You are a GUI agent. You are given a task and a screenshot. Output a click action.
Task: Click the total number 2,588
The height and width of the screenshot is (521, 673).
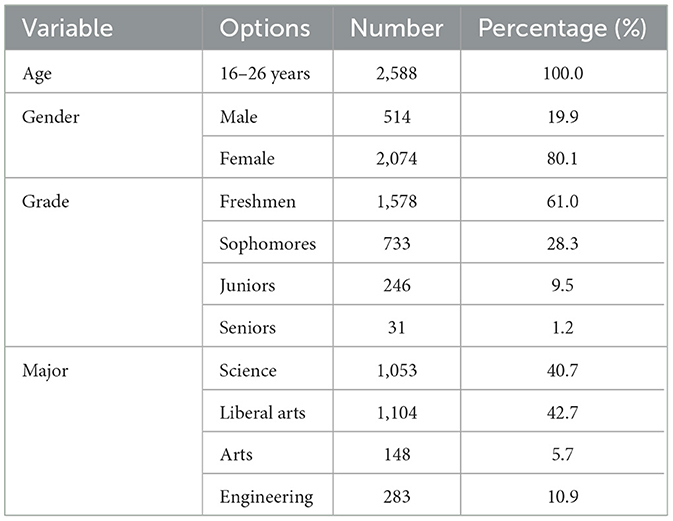(397, 74)
